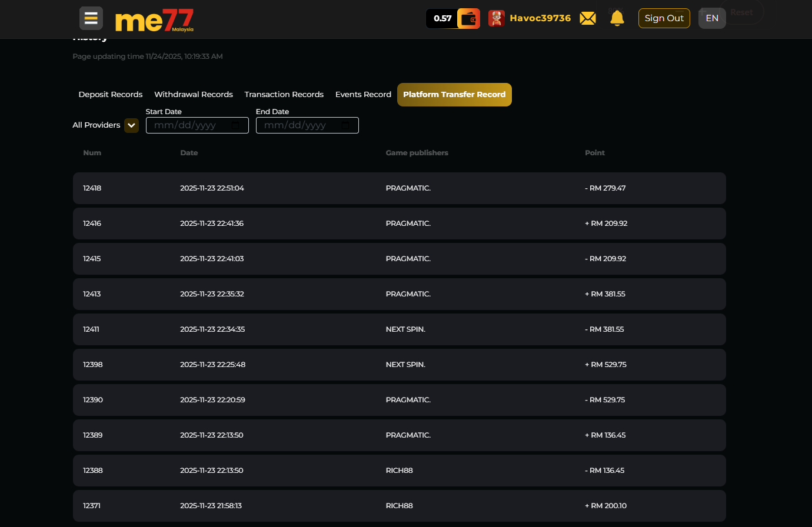This screenshot has height=527, width=812.
Task: Change language using the EN button
Action: point(712,18)
